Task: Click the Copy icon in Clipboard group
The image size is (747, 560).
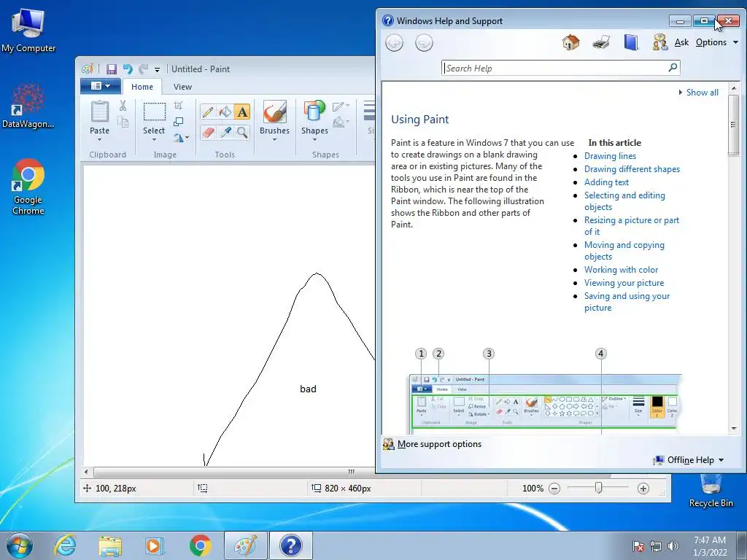Action: tap(123, 122)
